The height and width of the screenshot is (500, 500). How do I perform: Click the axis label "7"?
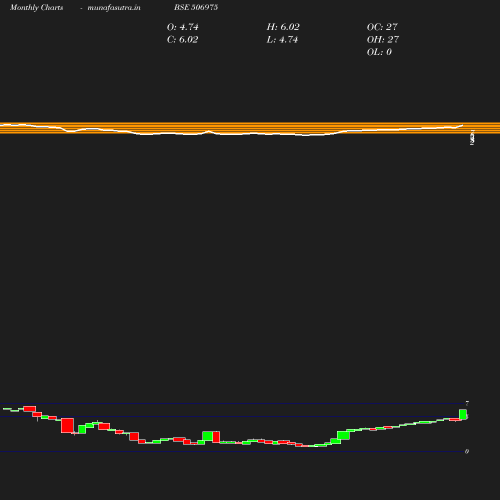click(467, 403)
